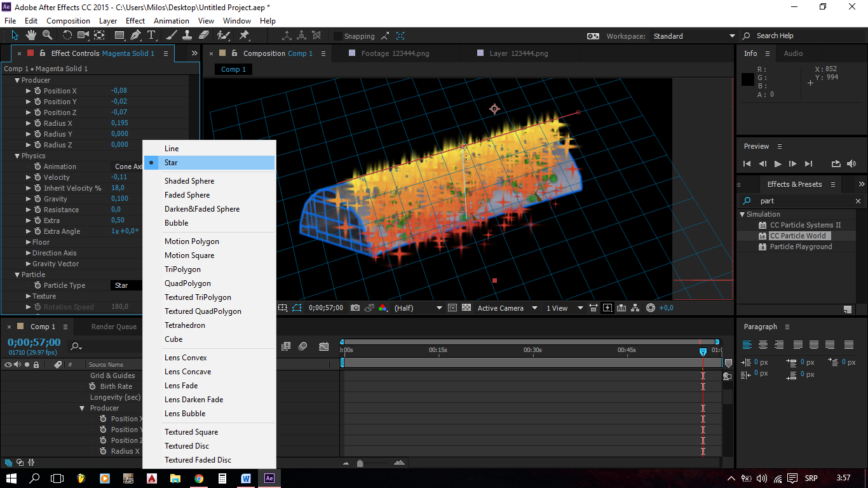Viewport: 868px width, 488px height.
Task: Click the Fast Previews lightning icon
Action: (x=607, y=308)
